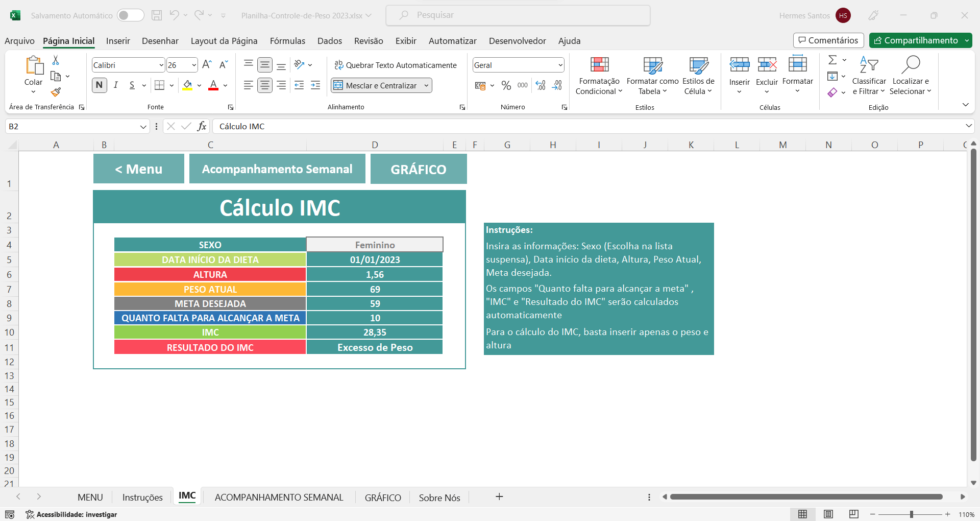Click the Colar paste icon

click(34, 65)
